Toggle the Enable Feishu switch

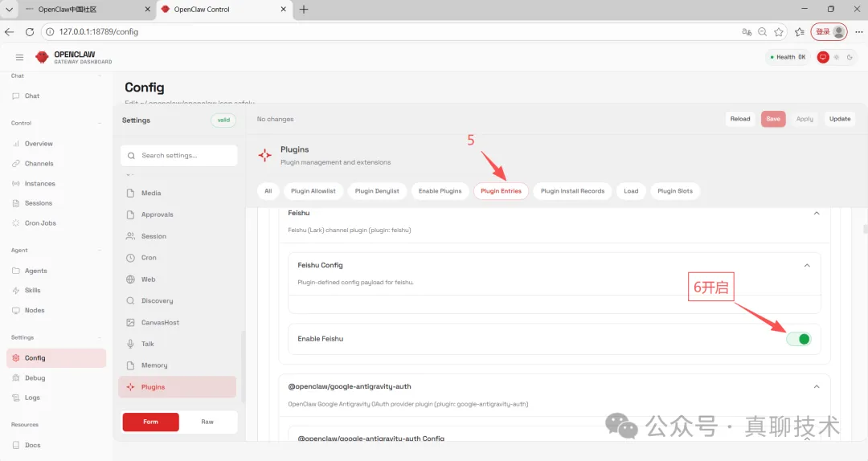tap(799, 339)
